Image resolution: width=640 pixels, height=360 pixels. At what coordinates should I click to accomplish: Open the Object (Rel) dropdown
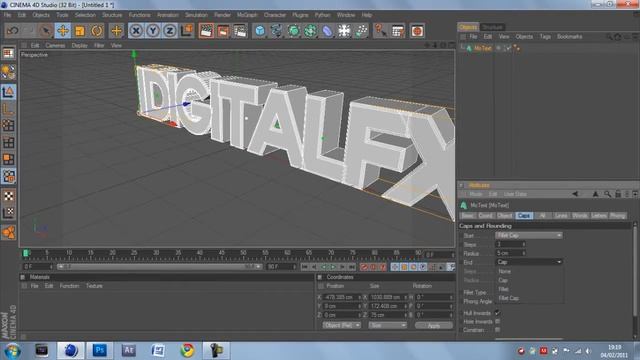(x=342, y=325)
